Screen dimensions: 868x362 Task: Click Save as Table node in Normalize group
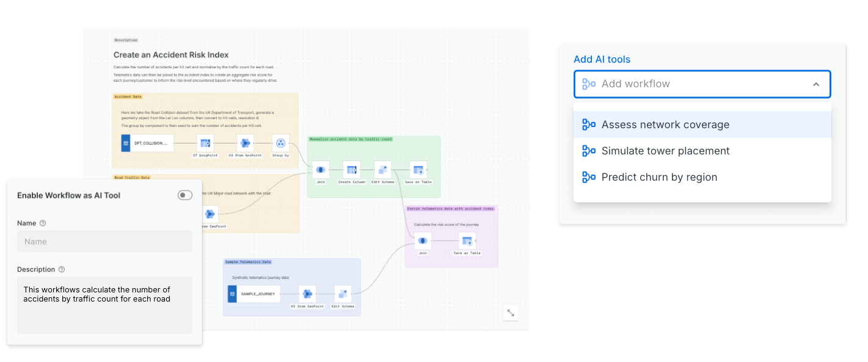click(x=418, y=170)
